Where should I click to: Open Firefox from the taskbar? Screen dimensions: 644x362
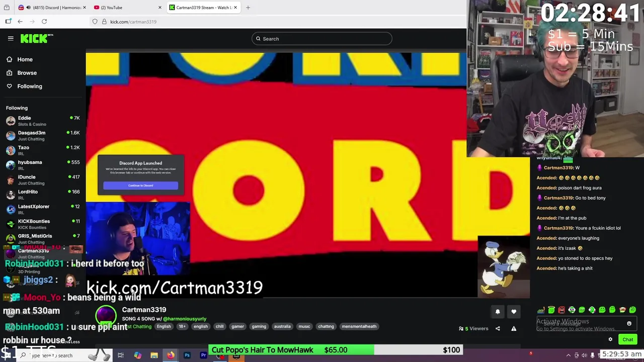(x=171, y=355)
